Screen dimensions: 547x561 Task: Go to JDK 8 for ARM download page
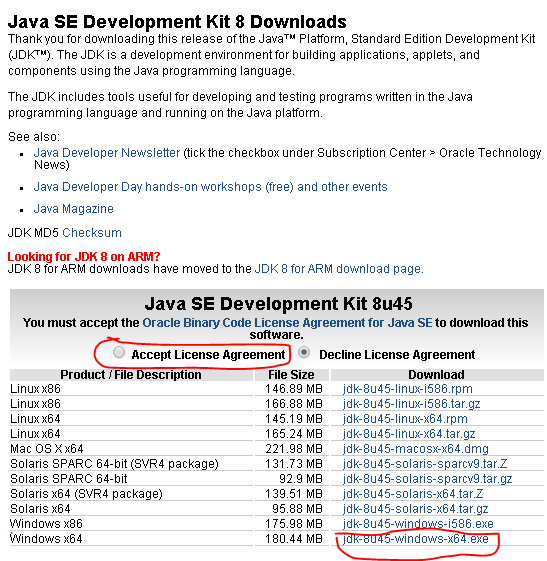point(339,269)
